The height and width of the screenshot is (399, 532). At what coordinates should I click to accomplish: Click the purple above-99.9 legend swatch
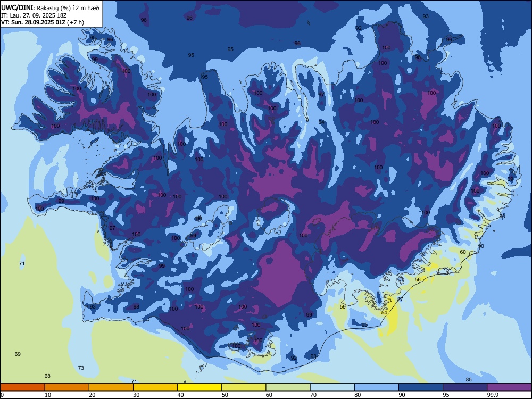(x=509, y=387)
